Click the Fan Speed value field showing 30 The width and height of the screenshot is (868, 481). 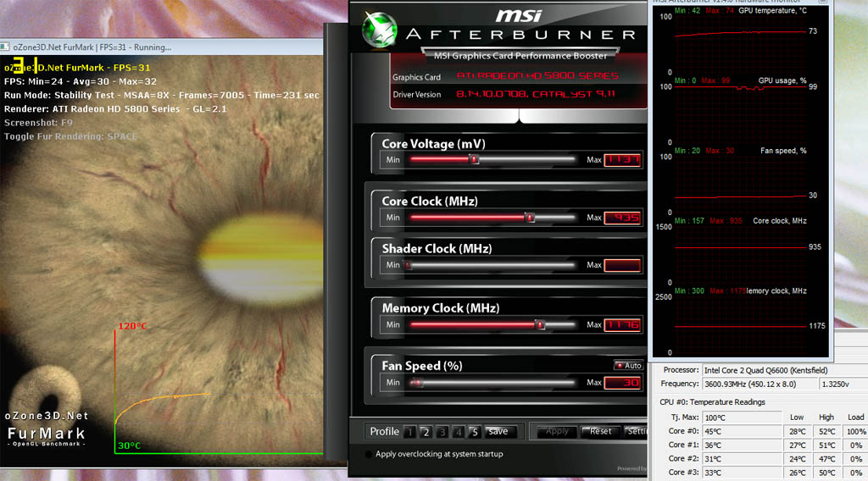(622, 382)
